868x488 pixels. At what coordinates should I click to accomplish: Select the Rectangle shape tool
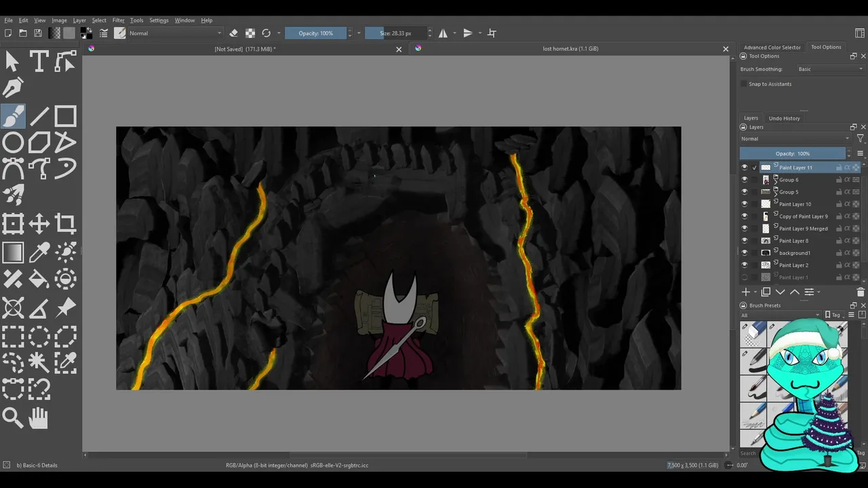(65, 116)
